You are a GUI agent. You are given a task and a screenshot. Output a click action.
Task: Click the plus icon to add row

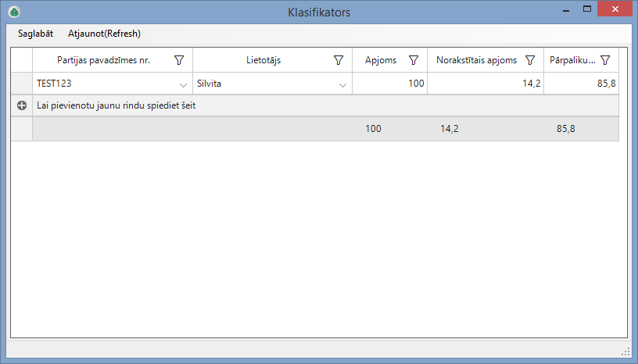coord(22,105)
